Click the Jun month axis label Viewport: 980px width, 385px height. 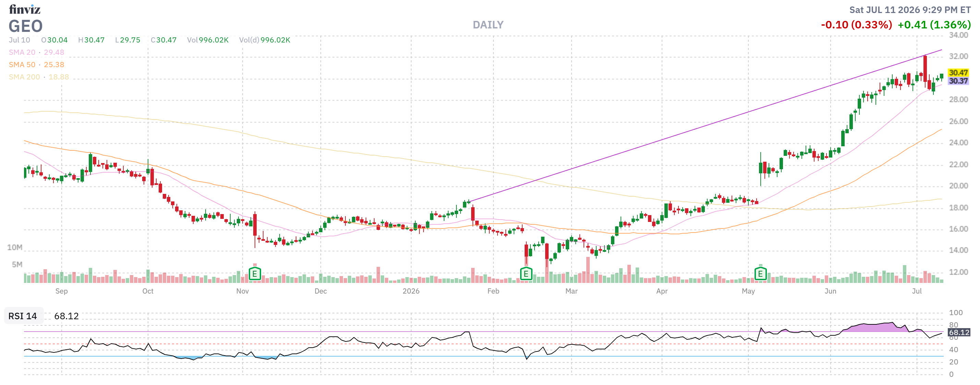(x=831, y=291)
